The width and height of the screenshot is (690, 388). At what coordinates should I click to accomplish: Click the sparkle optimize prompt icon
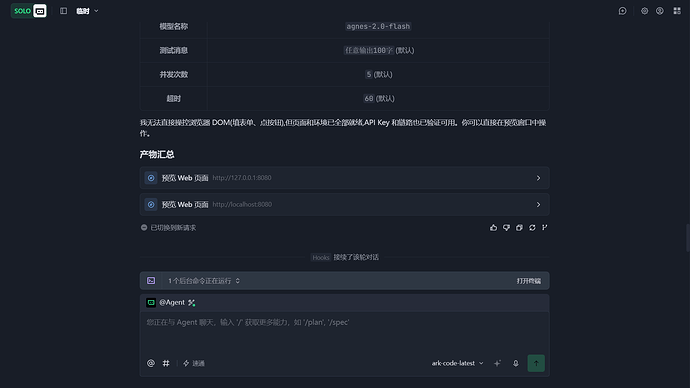pyautogui.click(x=497, y=363)
